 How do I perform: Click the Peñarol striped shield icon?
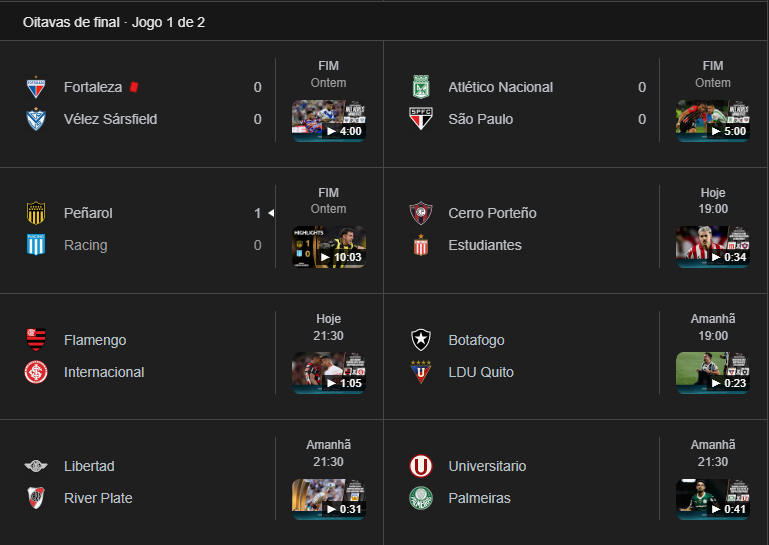pos(36,213)
